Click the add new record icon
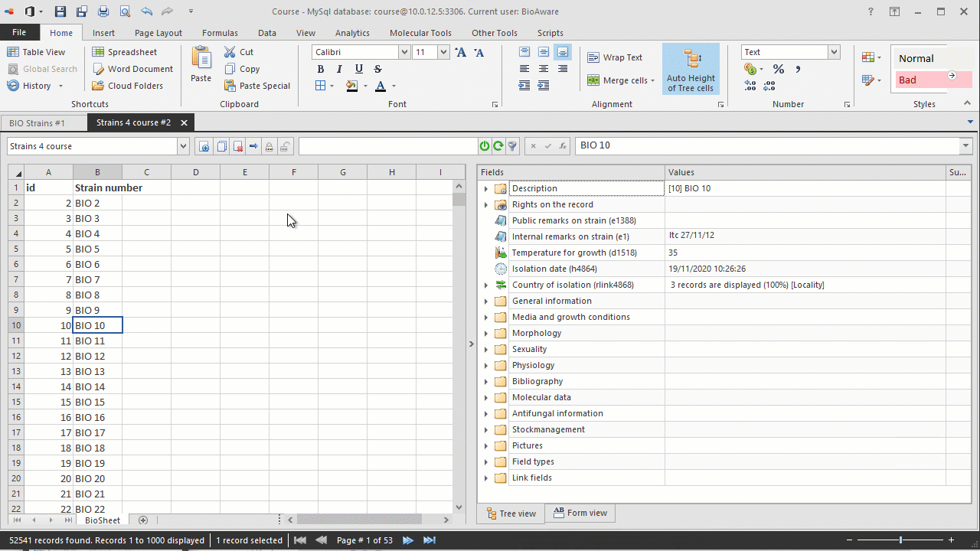Screen dimensions: 980x551 (204, 146)
